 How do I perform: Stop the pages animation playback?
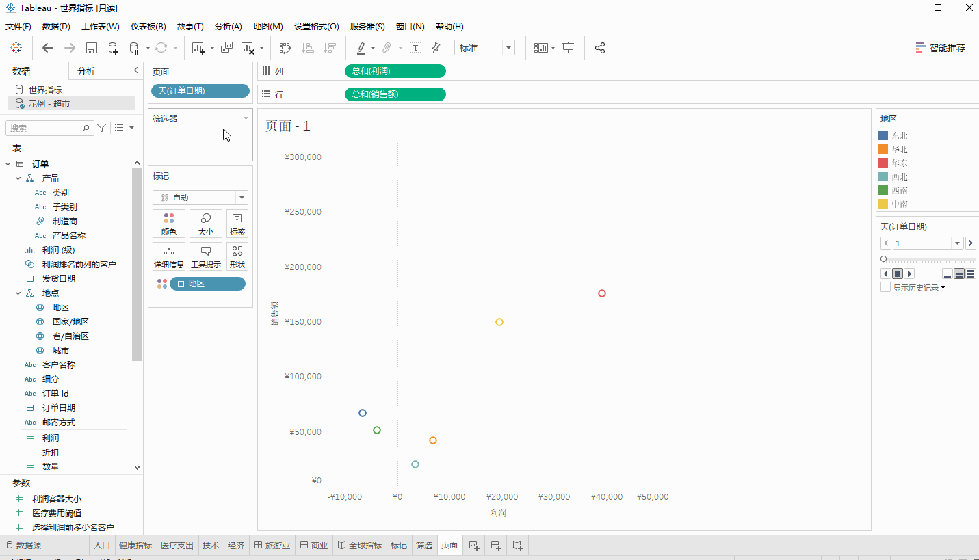click(x=898, y=274)
